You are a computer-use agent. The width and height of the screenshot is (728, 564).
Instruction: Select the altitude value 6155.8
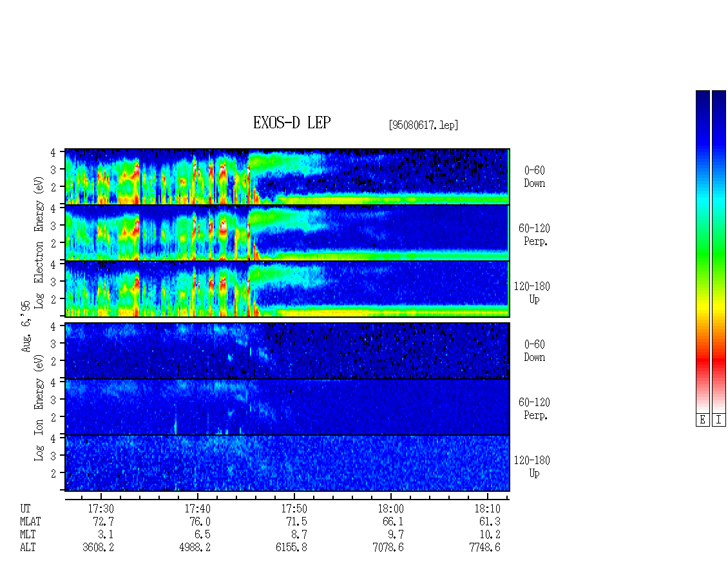pyautogui.click(x=291, y=548)
